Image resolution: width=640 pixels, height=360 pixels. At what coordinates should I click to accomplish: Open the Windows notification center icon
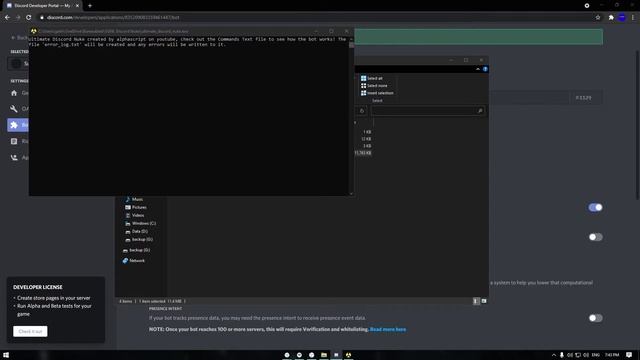tap(629, 355)
